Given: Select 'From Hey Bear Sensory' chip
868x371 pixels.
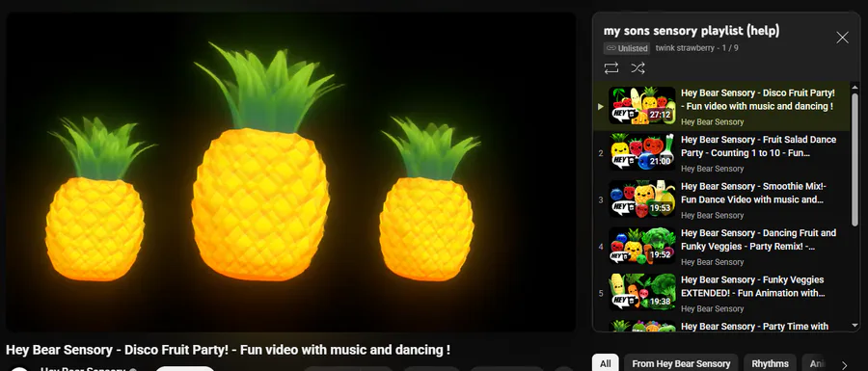Looking at the screenshot, I should (x=681, y=363).
